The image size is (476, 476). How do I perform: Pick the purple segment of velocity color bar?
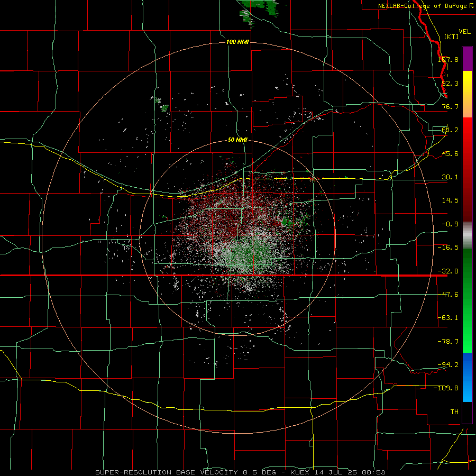(467, 59)
